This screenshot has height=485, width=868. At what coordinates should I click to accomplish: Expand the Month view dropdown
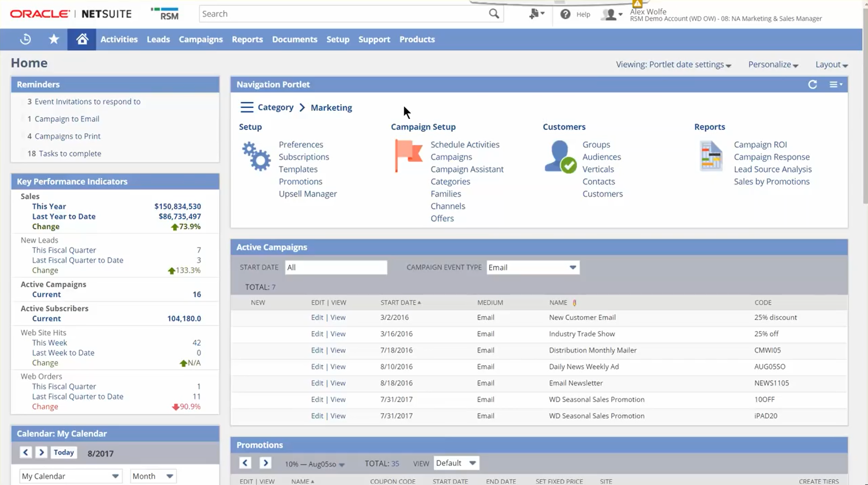[x=153, y=476]
